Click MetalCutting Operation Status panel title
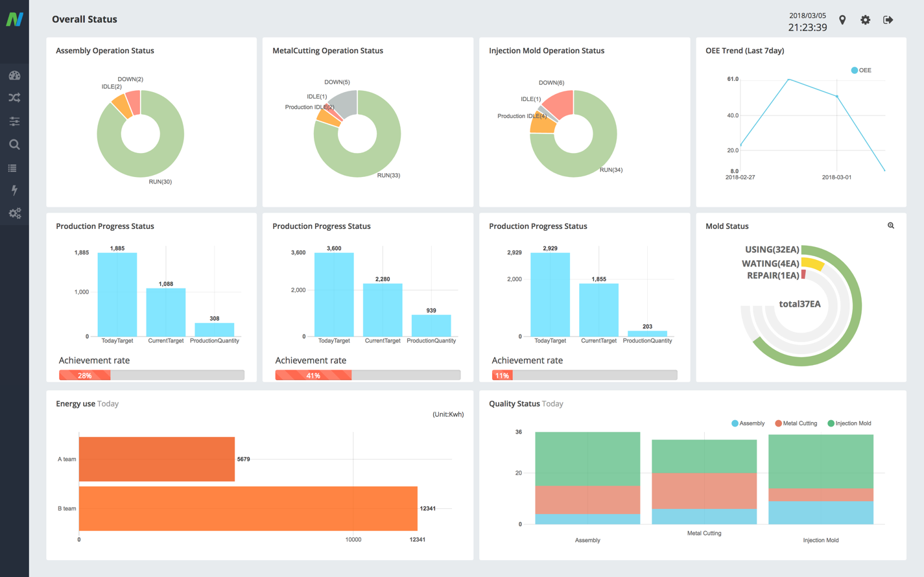 coord(327,51)
